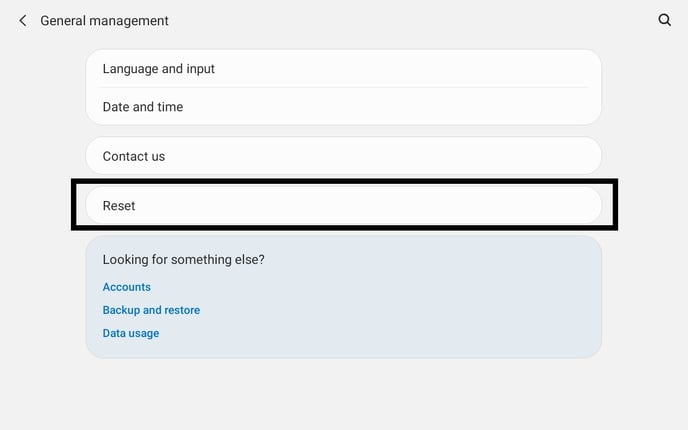Click Accounts under suggested settings
Image resolution: width=688 pixels, height=430 pixels.
click(127, 287)
